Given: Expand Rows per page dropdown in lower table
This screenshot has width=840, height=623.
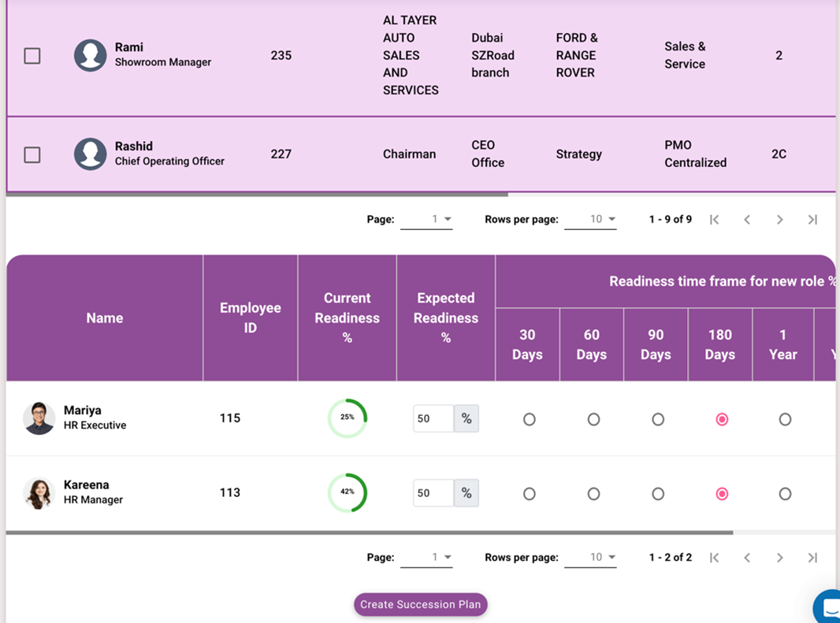Looking at the screenshot, I should pos(591,558).
